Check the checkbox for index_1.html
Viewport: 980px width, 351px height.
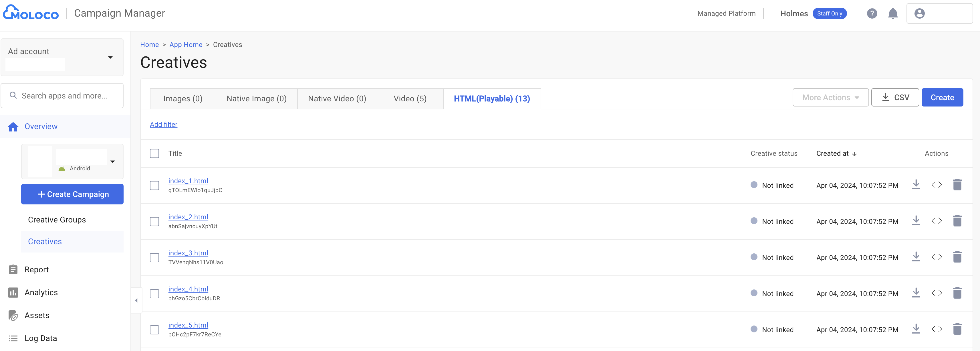point(154,186)
